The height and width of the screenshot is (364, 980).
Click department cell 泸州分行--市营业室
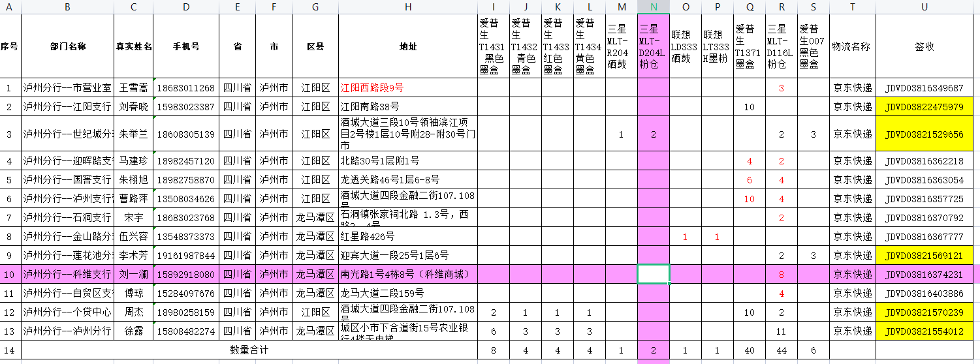[x=67, y=88]
